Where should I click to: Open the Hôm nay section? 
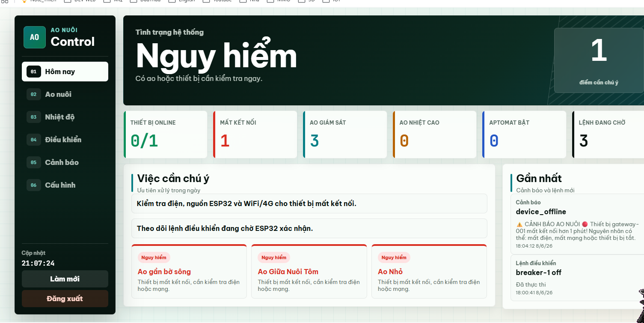(x=65, y=72)
